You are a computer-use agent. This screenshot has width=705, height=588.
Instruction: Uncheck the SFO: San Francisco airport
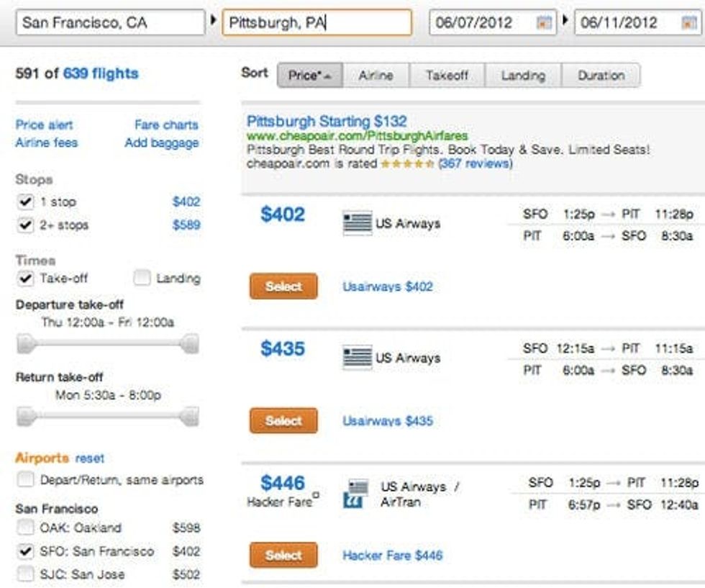click(x=26, y=551)
